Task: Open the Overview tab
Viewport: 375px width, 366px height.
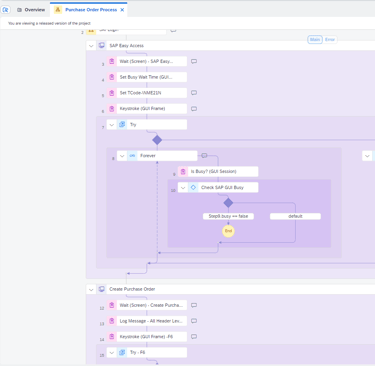Action: pyautogui.click(x=31, y=10)
